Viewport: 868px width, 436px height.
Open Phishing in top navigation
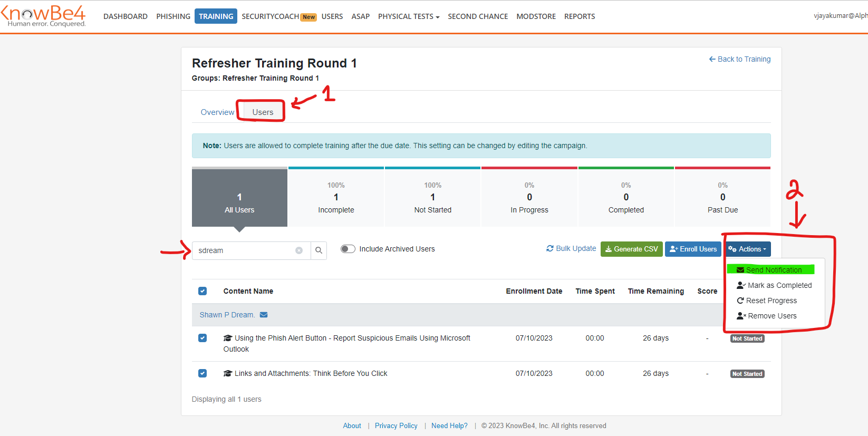[173, 16]
